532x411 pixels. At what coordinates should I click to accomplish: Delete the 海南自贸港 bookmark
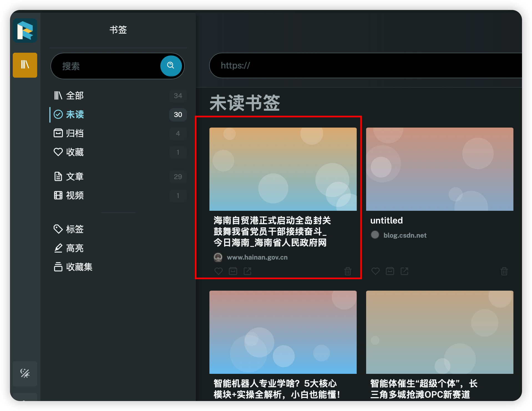[348, 271]
